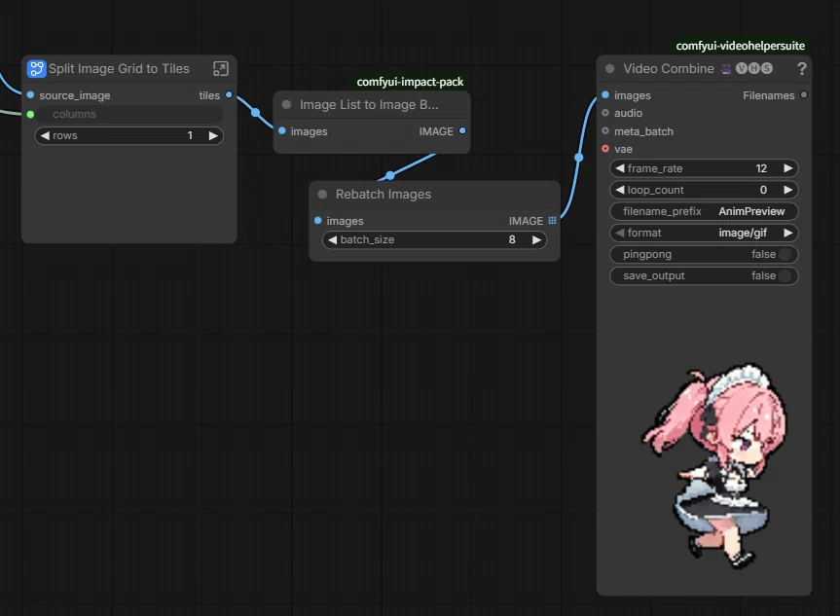Click the audio input socket
840x616 pixels.
tap(605, 113)
